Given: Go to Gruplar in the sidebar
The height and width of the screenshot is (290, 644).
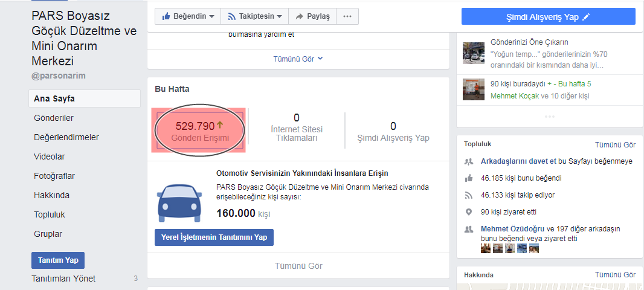Looking at the screenshot, I should point(48,234).
